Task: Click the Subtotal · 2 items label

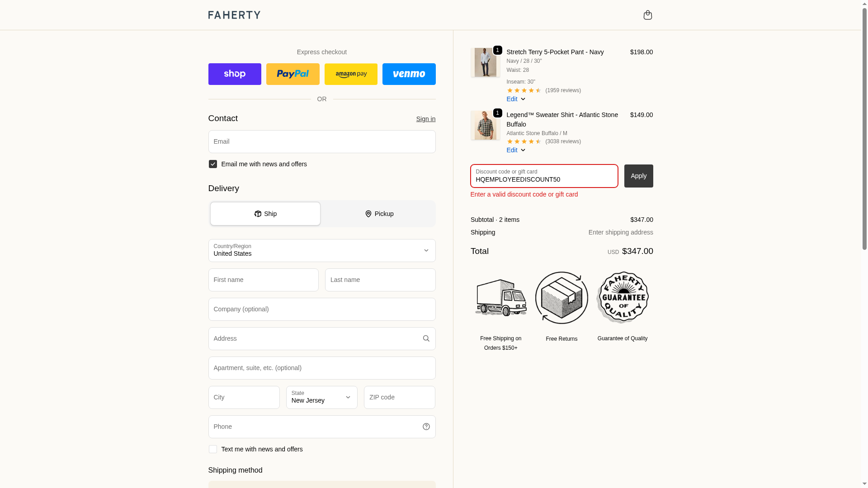Action: [495, 220]
